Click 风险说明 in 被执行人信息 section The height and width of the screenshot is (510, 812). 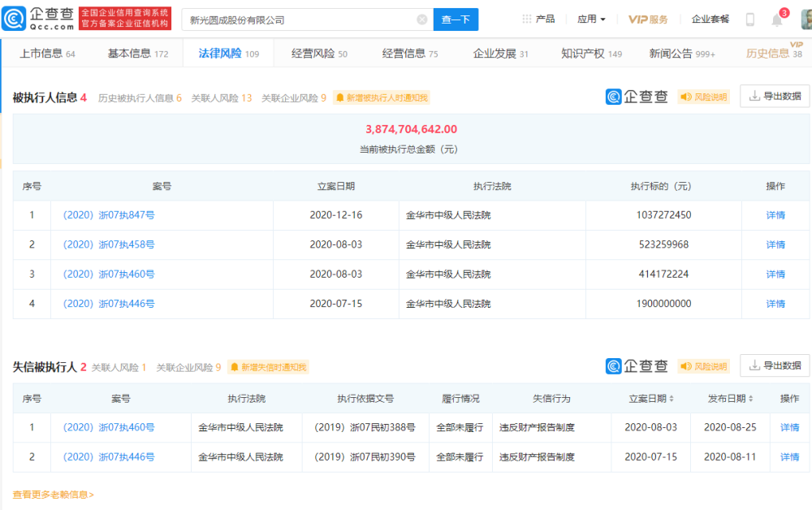[x=704, y=97]
